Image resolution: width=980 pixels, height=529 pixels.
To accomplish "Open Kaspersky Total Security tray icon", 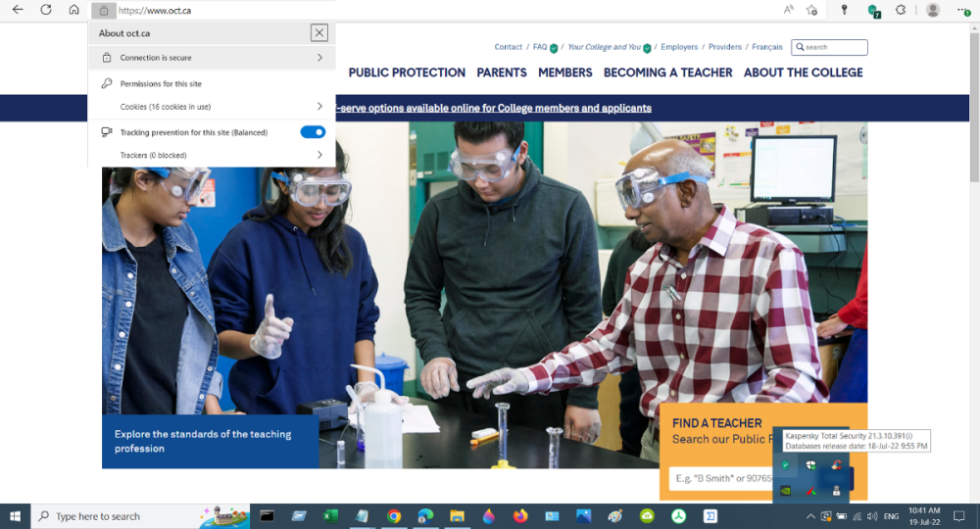I will pos(786,465).
